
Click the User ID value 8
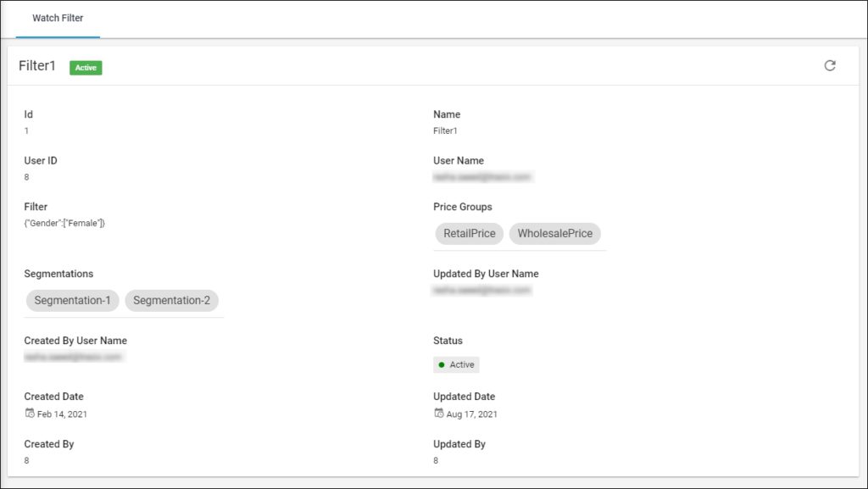[x=27, y=177]
